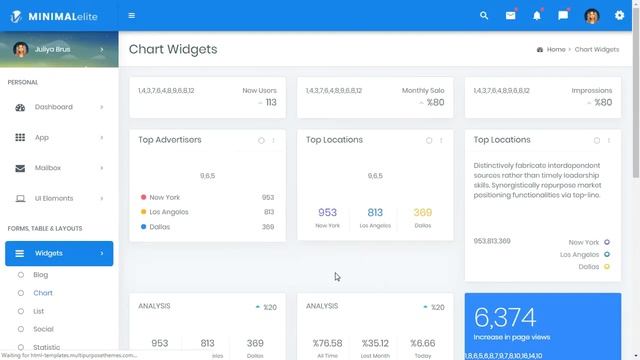Expand the App menu chevron
Viewport: 640px width, 360px height.
point(102,138)
